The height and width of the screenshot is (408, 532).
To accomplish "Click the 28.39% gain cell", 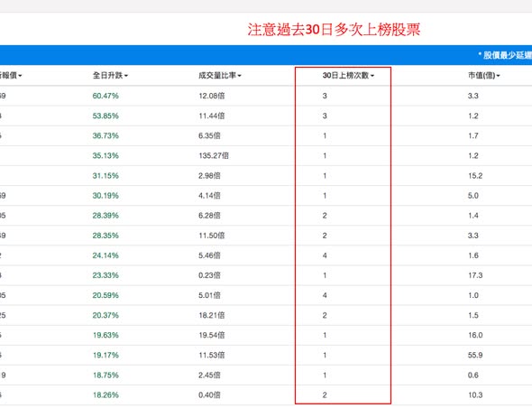I will (105, 216).
